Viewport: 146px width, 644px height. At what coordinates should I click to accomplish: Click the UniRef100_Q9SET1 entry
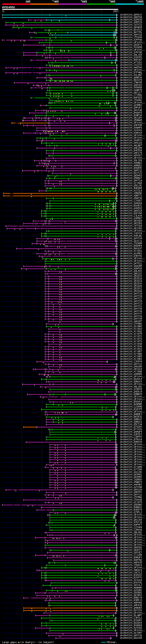[131, 45]
